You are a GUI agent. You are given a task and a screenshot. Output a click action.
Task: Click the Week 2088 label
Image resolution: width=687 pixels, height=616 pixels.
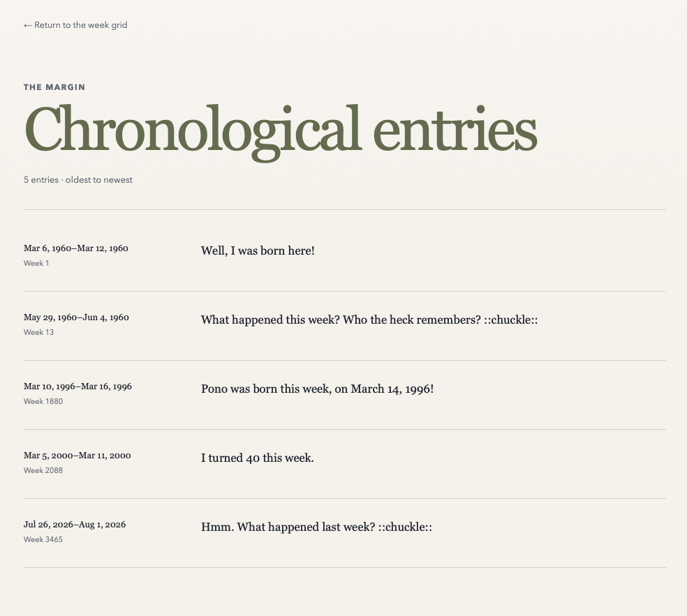43,471
